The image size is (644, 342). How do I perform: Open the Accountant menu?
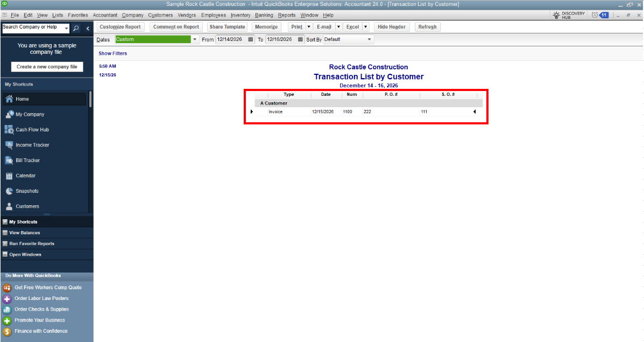pyautogui.click(x=105, y=15)
